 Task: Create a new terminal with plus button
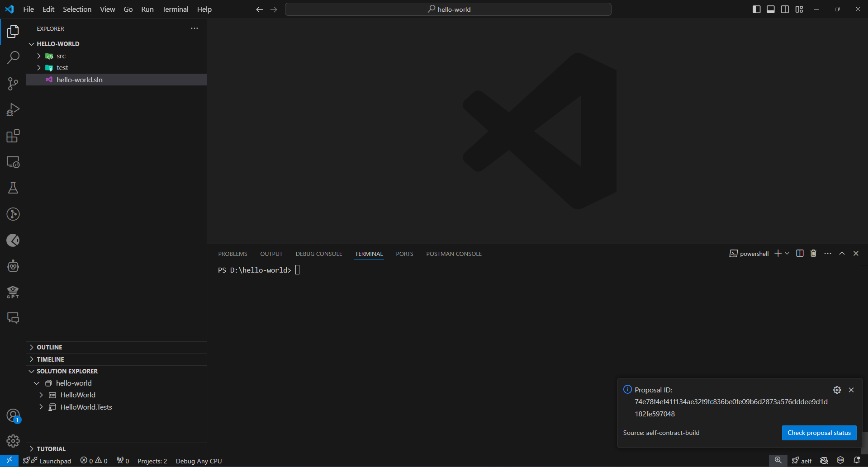pyautogui.click(x=778, y=254)
